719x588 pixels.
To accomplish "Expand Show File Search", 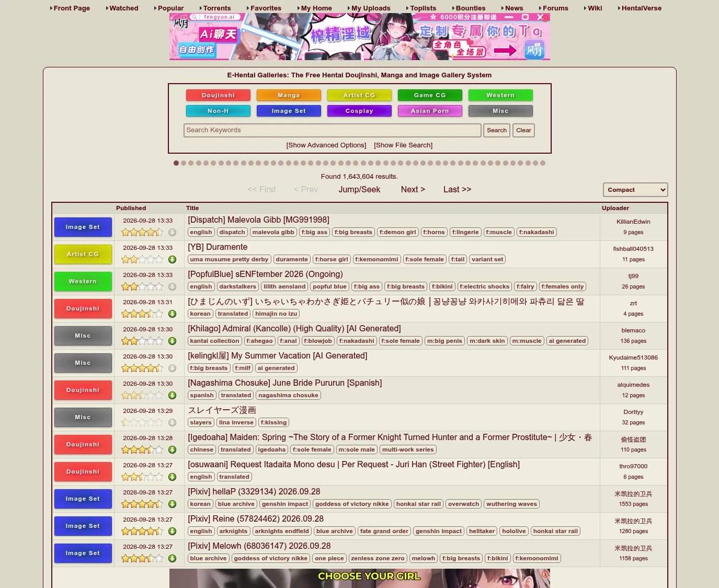I will (x=403, y=145).
